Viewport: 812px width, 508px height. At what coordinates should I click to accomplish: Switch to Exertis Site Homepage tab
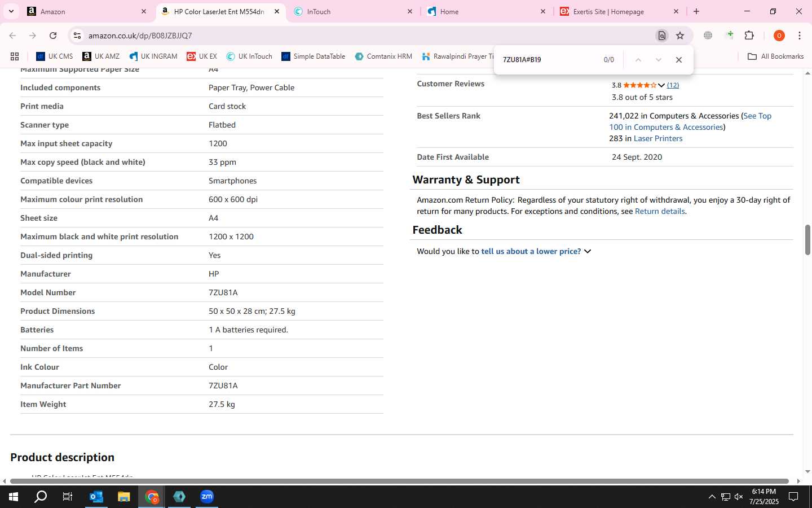[619, 11]
